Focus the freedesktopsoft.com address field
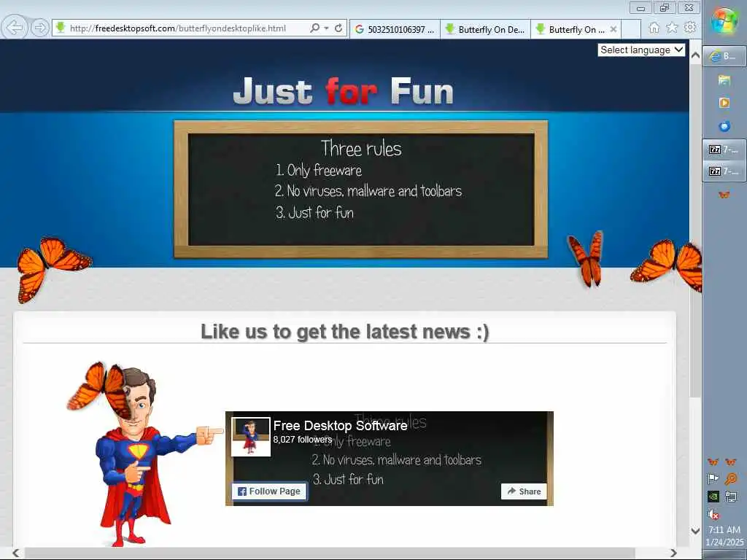The height and width of the screenshot is (560, 747). [x=178, y=28]
